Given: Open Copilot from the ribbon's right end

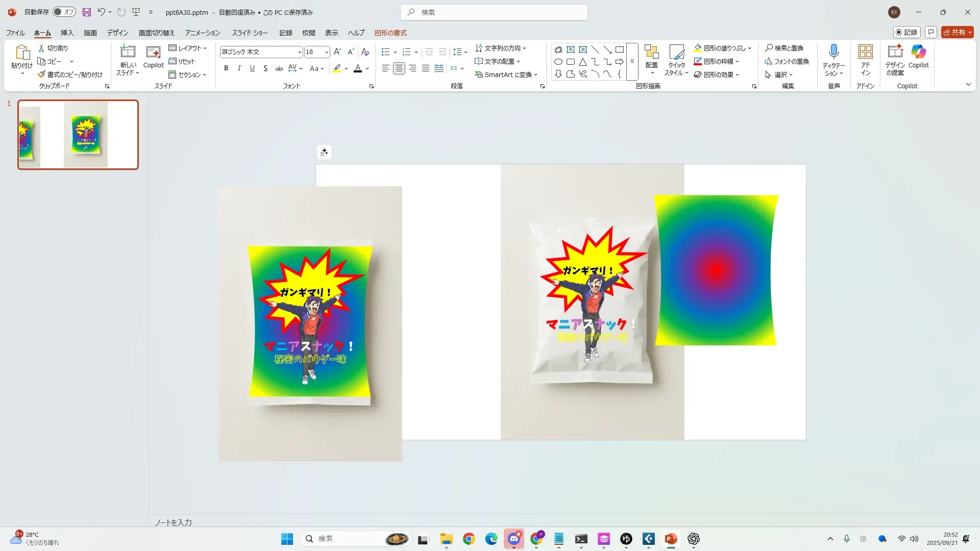Looking at the screenshot, I should pyautogui.click(x=918, y=52).
